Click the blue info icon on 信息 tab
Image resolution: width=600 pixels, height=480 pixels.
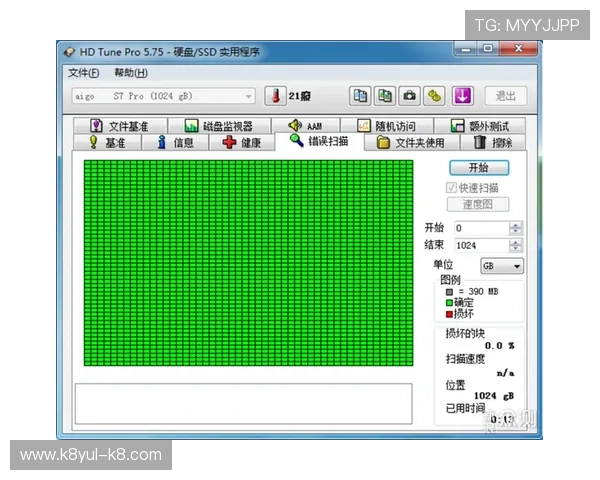click(162, 142)
